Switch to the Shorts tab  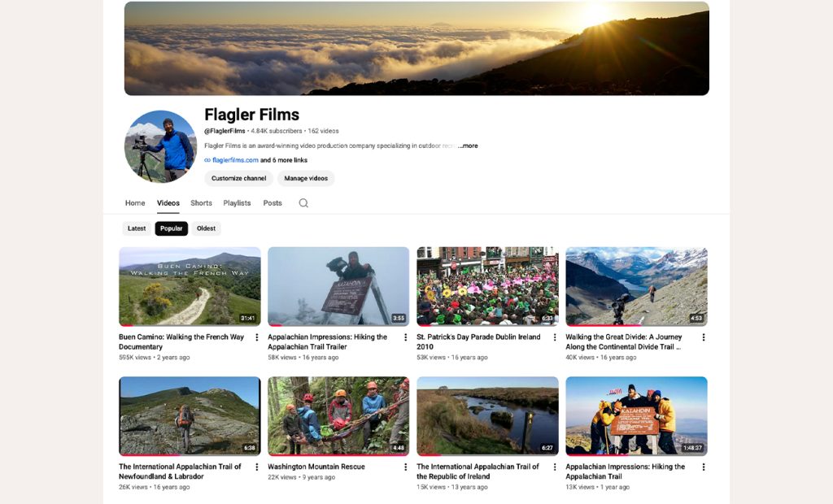(202, 203)
